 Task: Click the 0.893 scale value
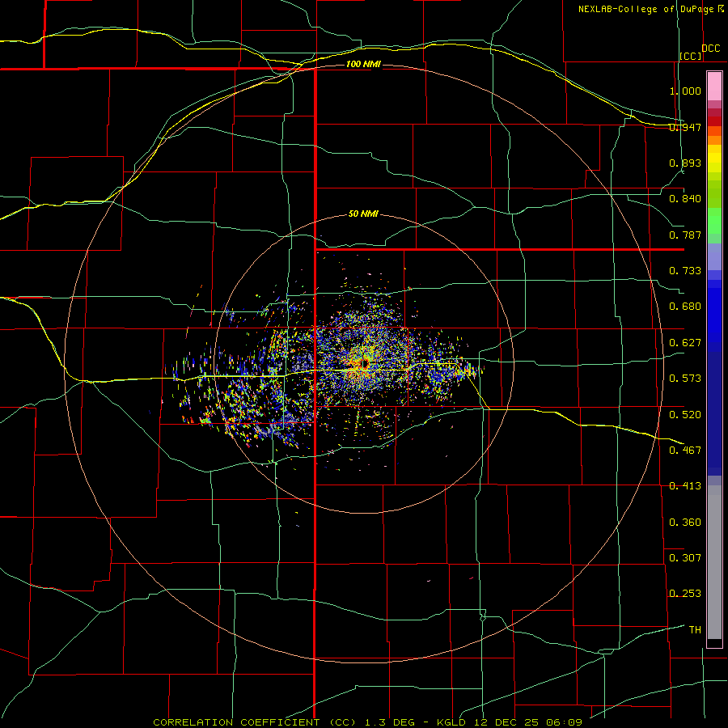coord(685,163)
